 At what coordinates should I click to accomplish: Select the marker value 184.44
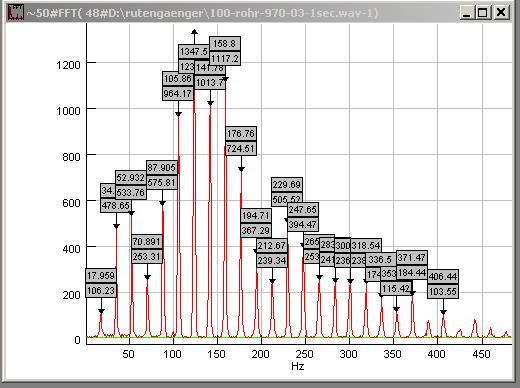[412, 272]
